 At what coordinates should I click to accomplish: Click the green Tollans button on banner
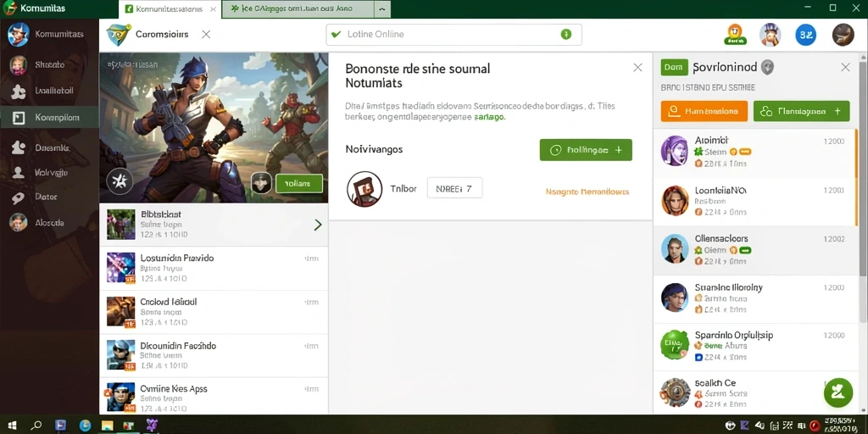299,183
